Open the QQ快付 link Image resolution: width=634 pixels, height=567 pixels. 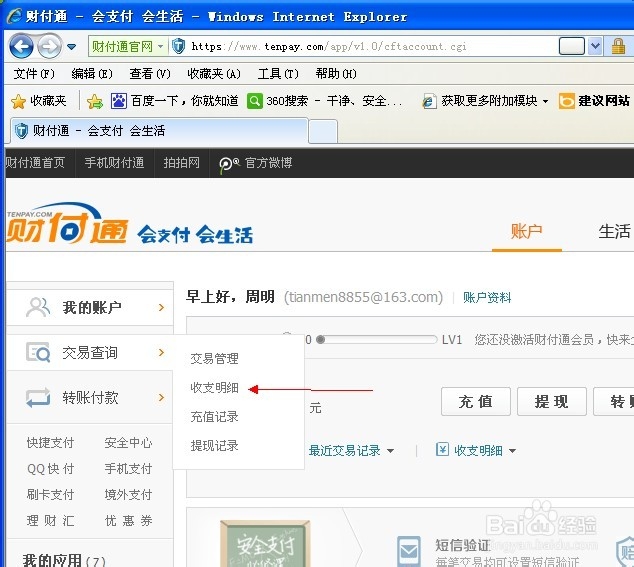[50, 468]
